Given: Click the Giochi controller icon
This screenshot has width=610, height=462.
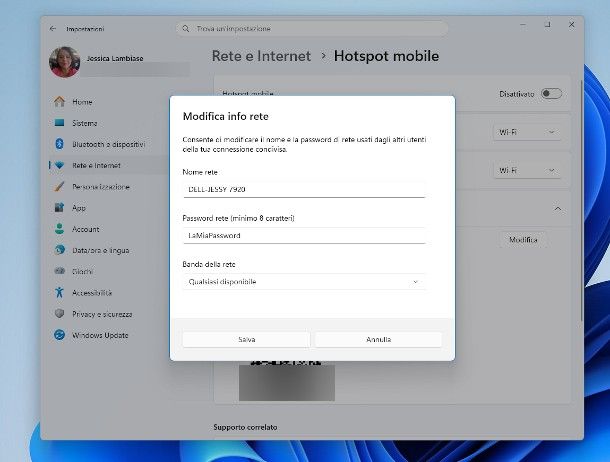Looking at the screenshot, I should point(60,271).
